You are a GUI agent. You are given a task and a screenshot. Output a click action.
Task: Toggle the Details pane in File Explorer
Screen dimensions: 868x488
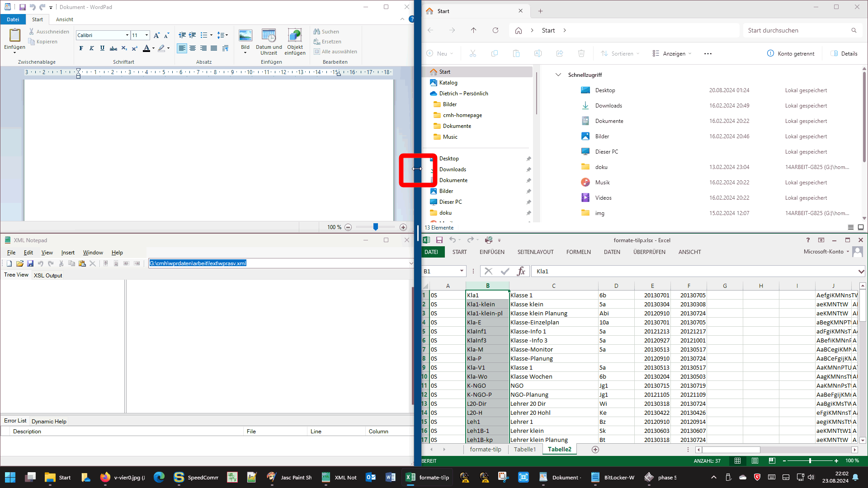(844, 53)
